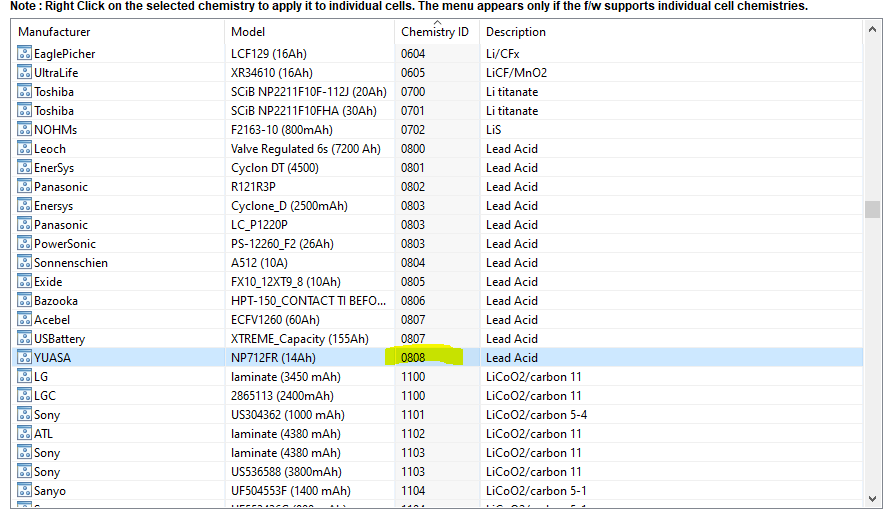892x520 pixels.
Task: Select model FX10_12XT9_8 (10Ah)
Action: pyautogui.click(x=286, y=282)
